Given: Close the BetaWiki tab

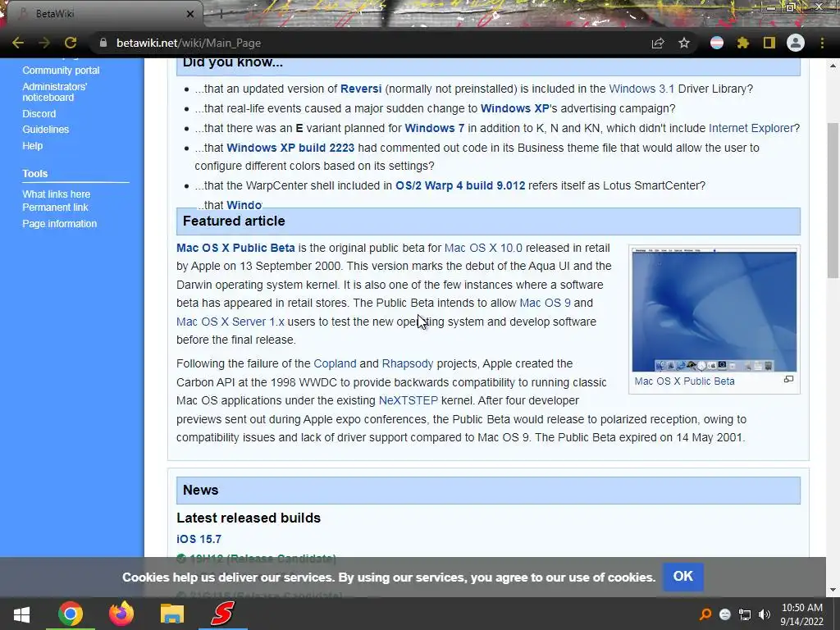Looking at the screenshot, I should coord(189,14).
